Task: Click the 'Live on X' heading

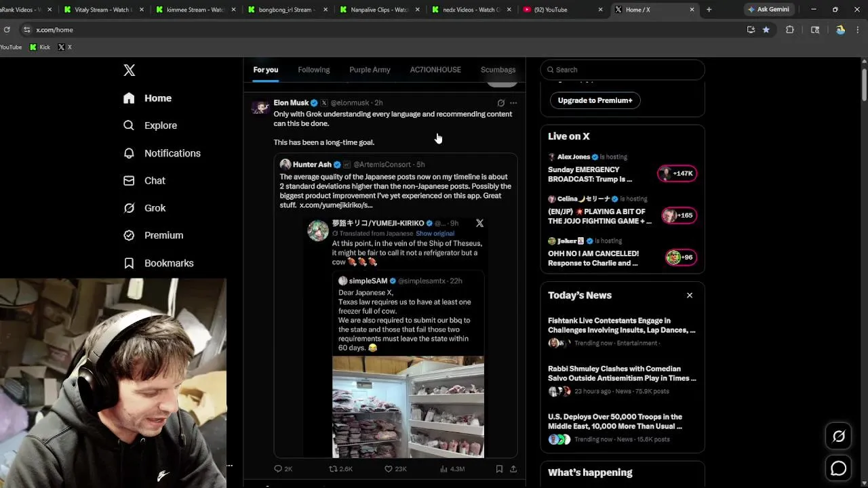Action: tap(569, 136)
